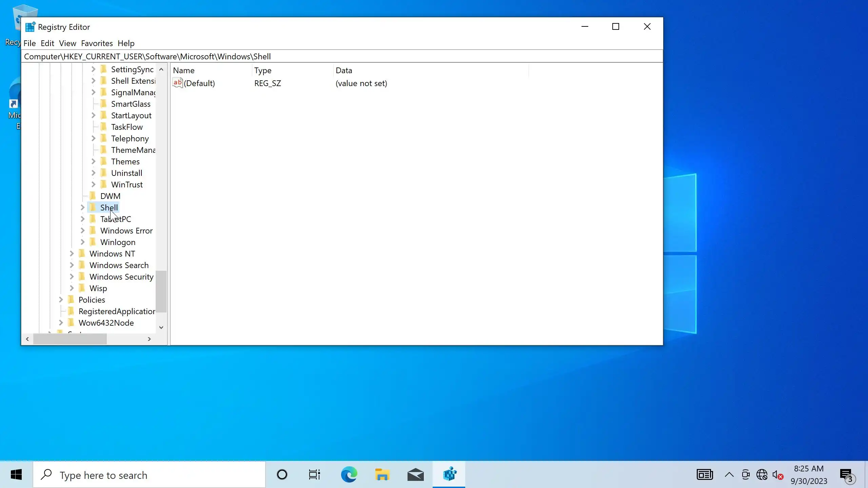Open the News and interests taskbar icon
Screen dimensions: 868x488
point(705,474)
